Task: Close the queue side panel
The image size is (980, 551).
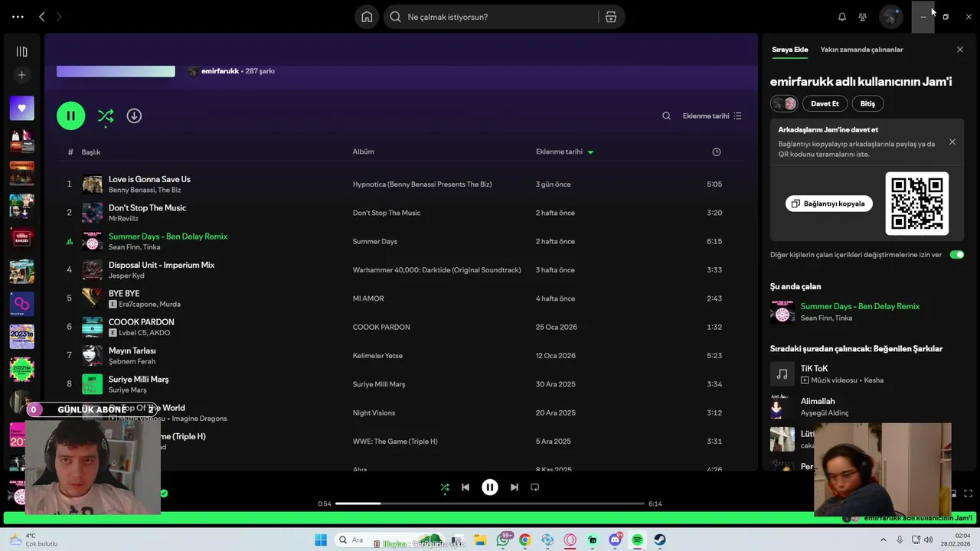Action: point(960,50)
